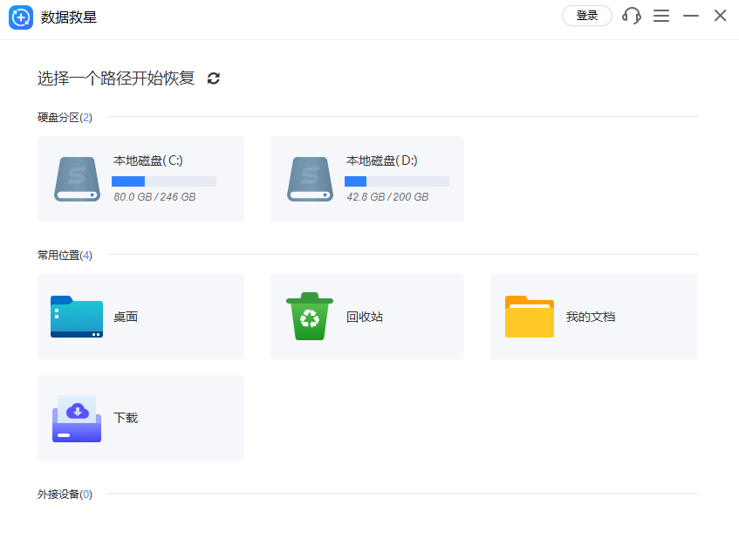Select the 本地磁盘(C:) partition card
739x560 pixels.
[x=140, y=178]
